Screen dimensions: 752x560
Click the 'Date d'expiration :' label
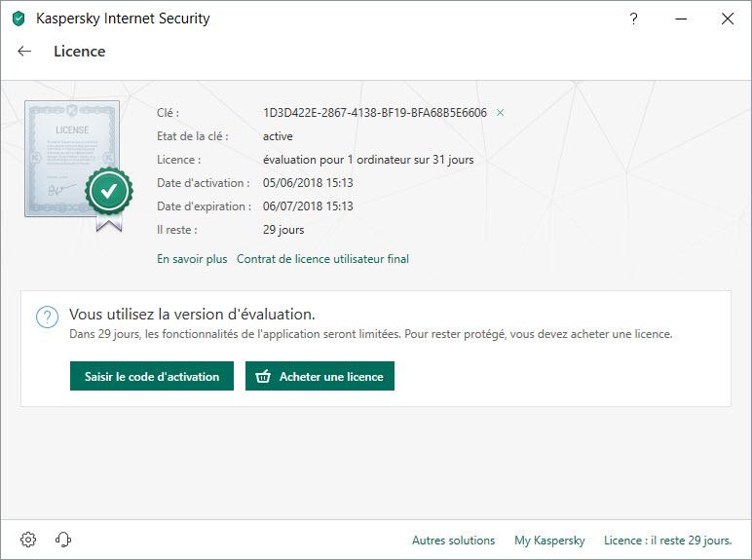pos(204,206)
